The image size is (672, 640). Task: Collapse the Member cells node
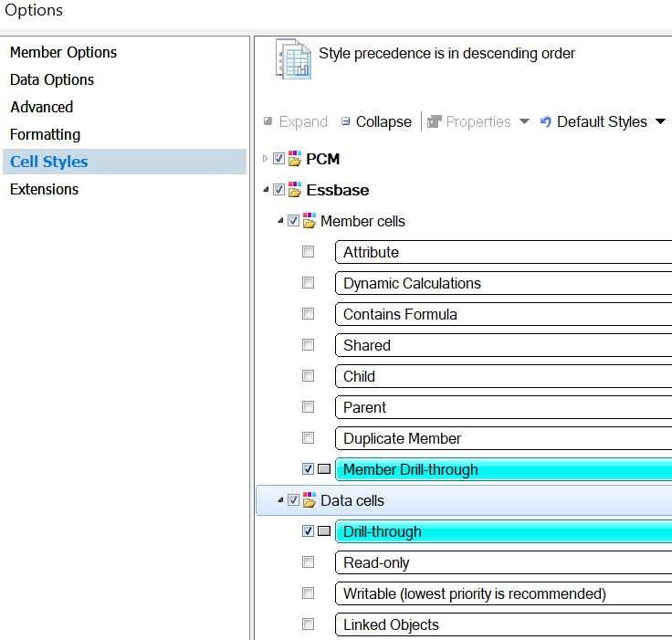pyautogui.click(x=280, y=221)
